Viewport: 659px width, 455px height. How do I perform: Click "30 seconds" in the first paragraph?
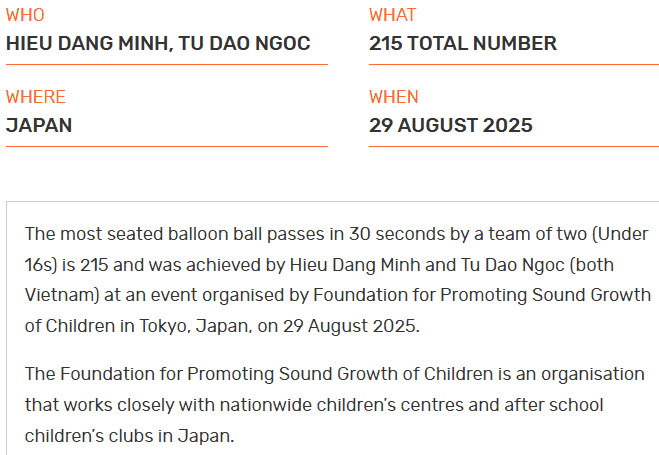pyautogui.click(x=389, y=234)
